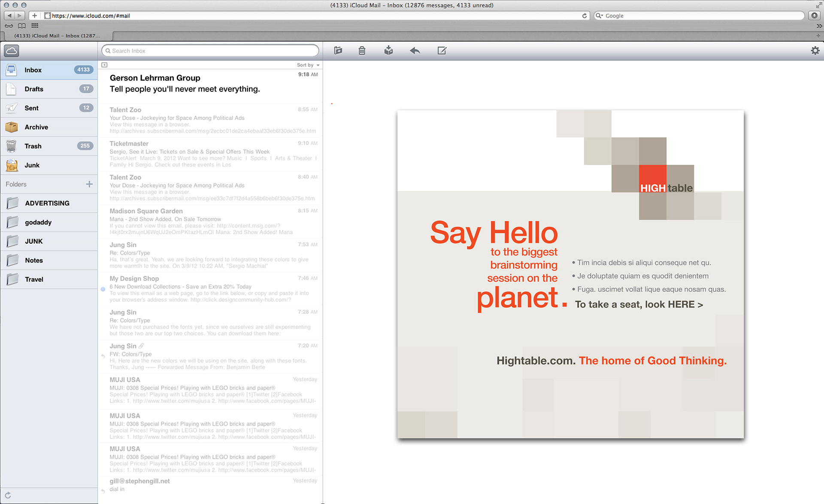The height and width of the screenshot is (504, 824).
Task: Open downloads button in browser toolbar
Action: pyautogui.click(x=814, y=15)
